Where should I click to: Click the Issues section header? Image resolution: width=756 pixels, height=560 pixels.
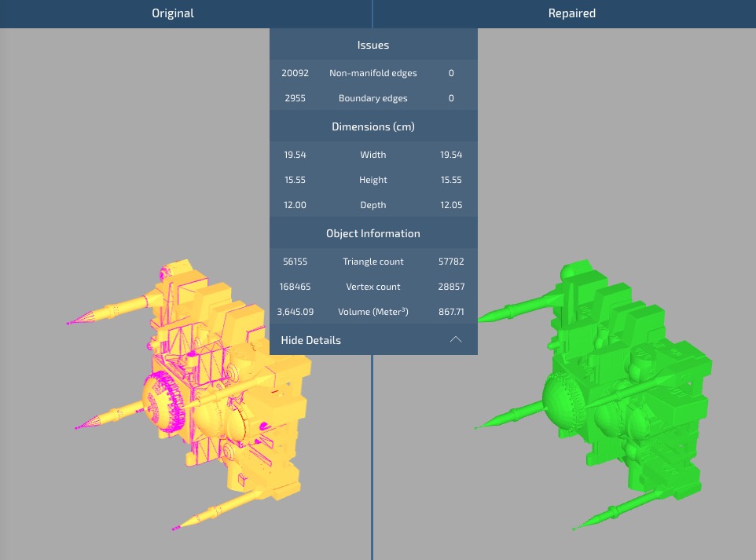click(373, 46)
